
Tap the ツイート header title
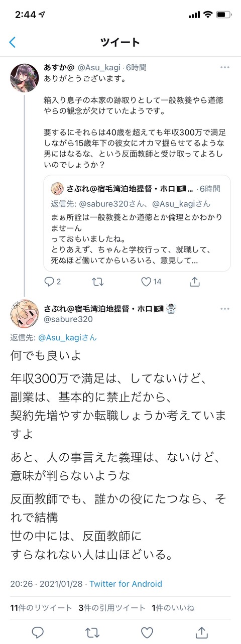point(120,42)
